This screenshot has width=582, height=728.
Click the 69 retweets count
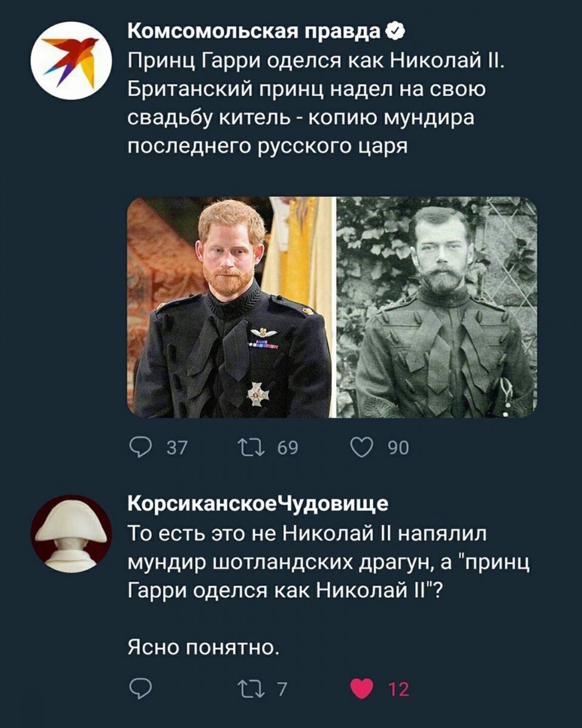[x=288, y=448]
